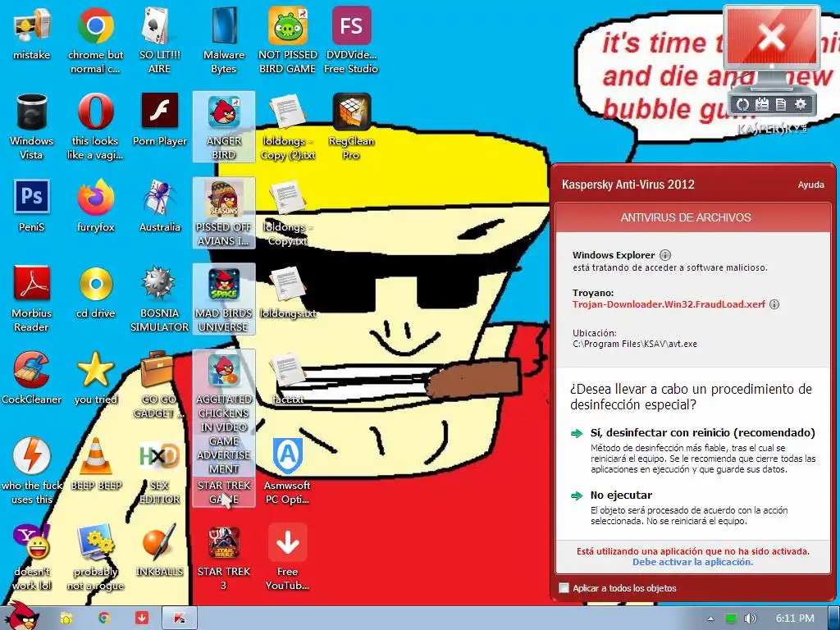Image resolution: width=840 pixels, height=630 pixels.
Task: Open the 'Asmwsoft PC Opti...' icon
Action: (288, 472)
